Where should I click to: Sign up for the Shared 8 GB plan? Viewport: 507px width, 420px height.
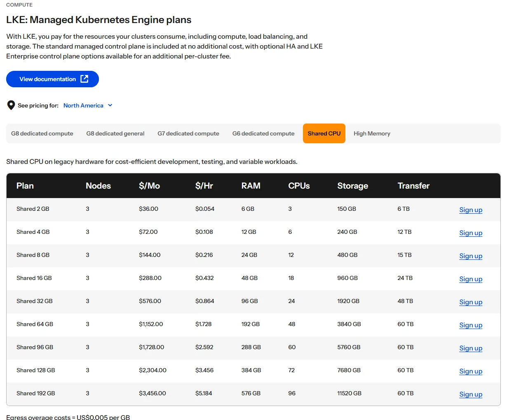point(471,256)
